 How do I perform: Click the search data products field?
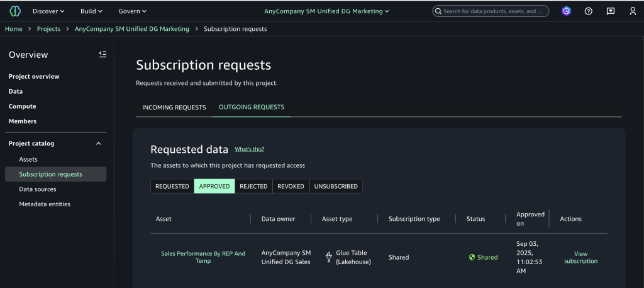491,11
